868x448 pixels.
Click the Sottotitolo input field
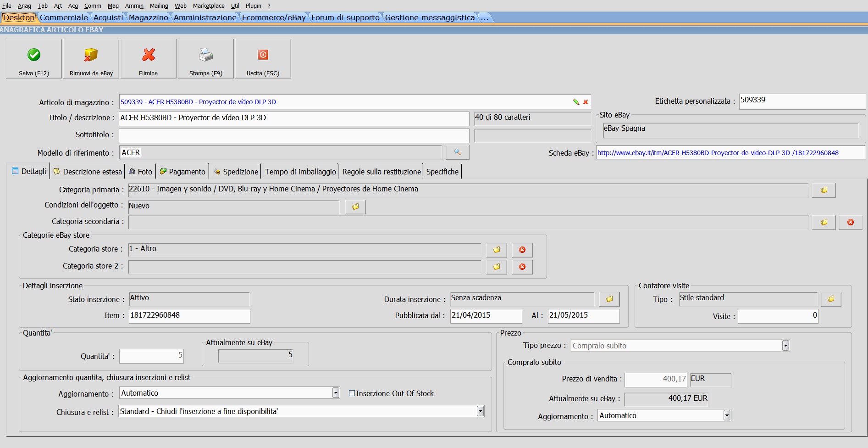click(294, 135)
